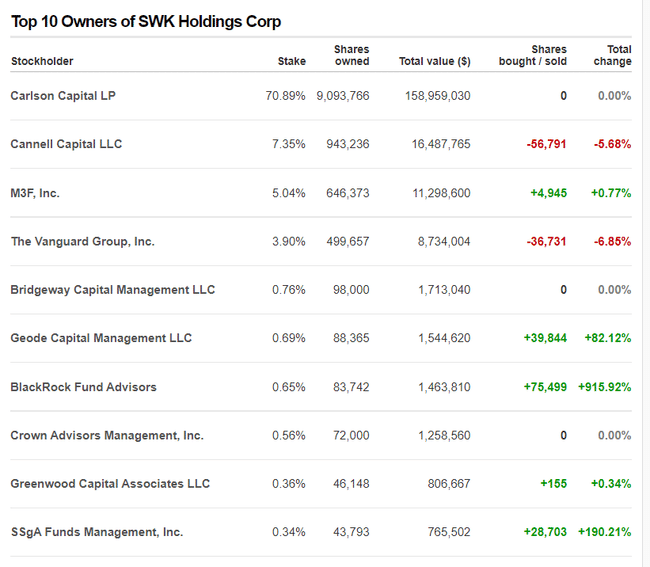Sort by Total change column header

click(x=612, y=55)
